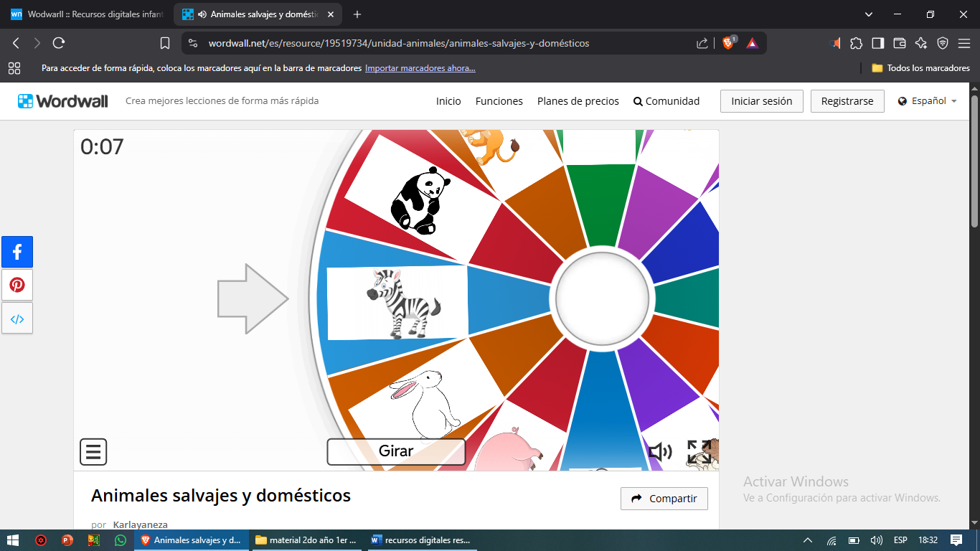Click the Facebook share icon

point(17,252)
